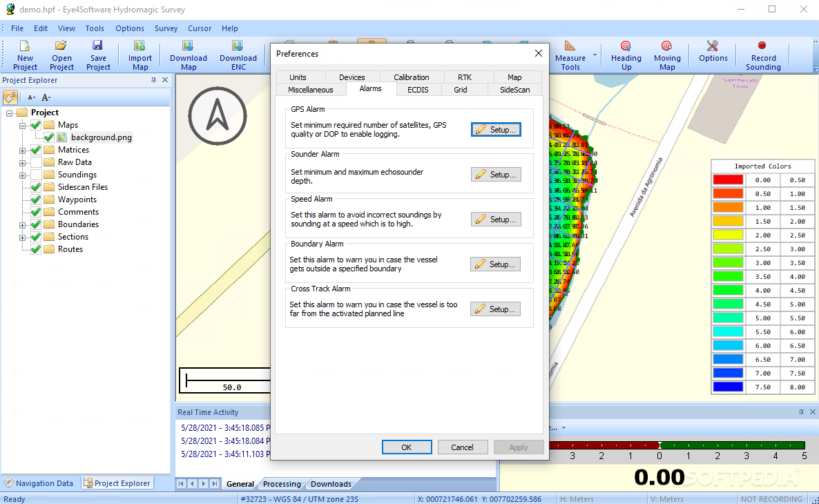
Task: Open GPS Alarm Setup
Action: click(x=496, y=130)
